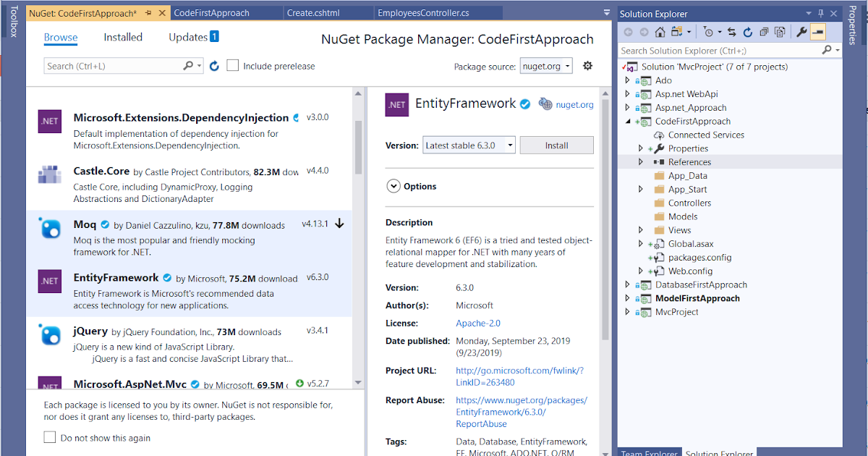This screenshot has width=868, height=456.
Task: Click the Moq update available down arrow
Action: (339, 224)
